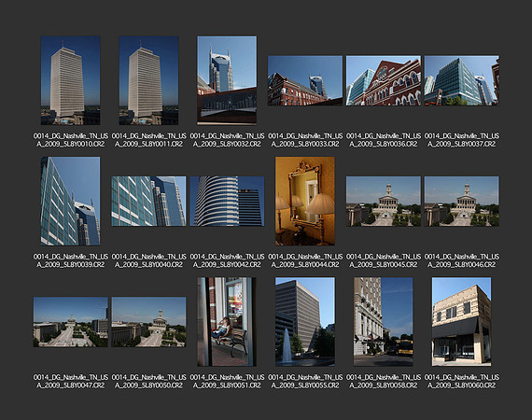Click the filename ending 5L8Y0039.CR2
532x420 pixels.
coord(71,260)
